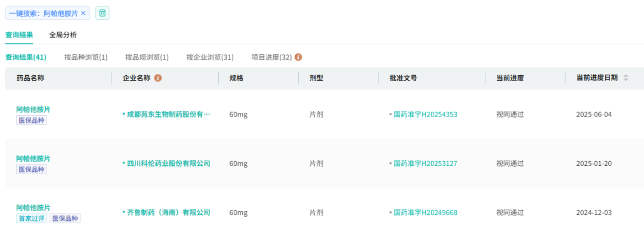Image resolution: width=644 pixels, height=231 pixels.
Task: Switch to the 全局分析 tab
Action: coord(63,35)
